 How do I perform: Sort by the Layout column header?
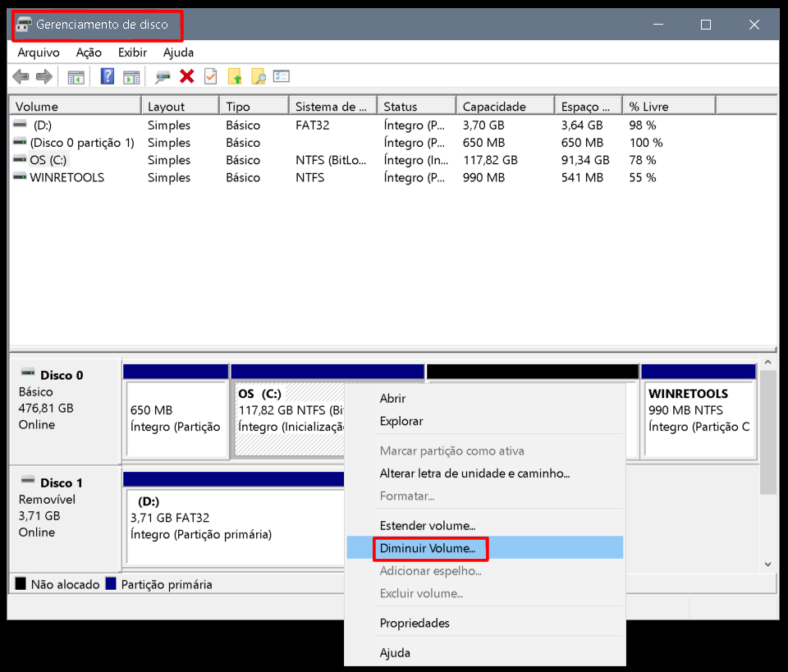pyautogui.click(x=181, y=107)
